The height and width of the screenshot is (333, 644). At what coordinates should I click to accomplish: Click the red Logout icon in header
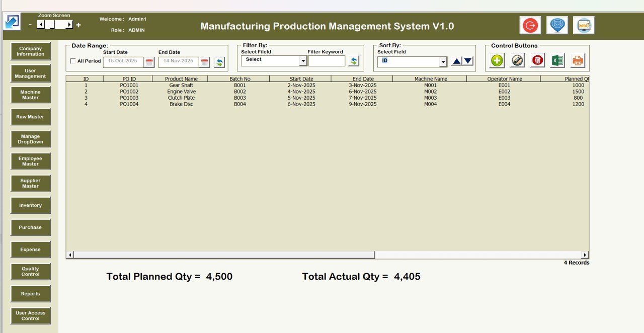(530, 25)
